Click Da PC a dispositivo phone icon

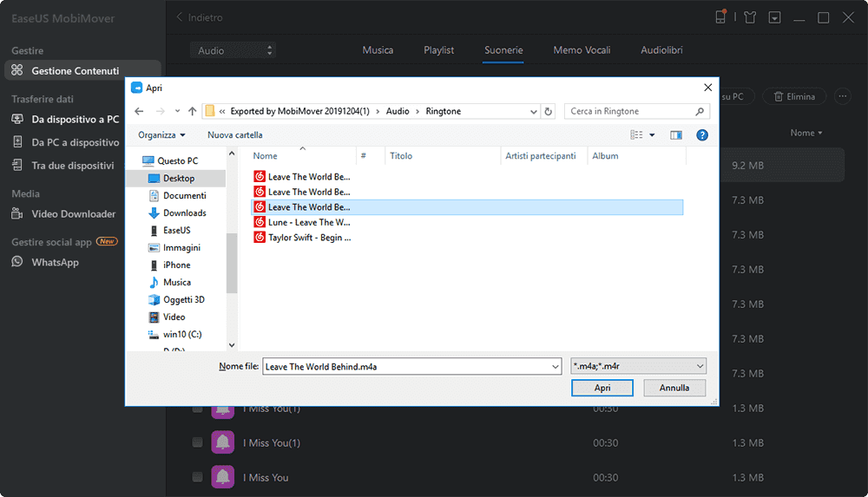point(17,142)
